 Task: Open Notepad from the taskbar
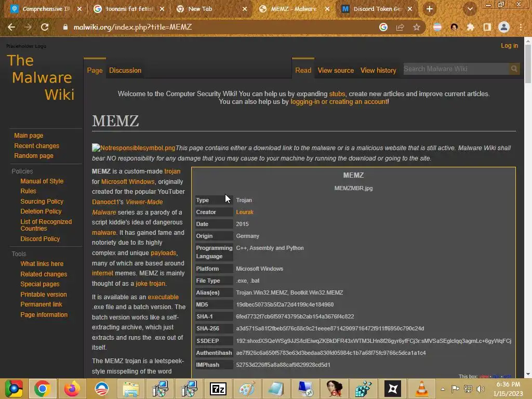point(276,389)
